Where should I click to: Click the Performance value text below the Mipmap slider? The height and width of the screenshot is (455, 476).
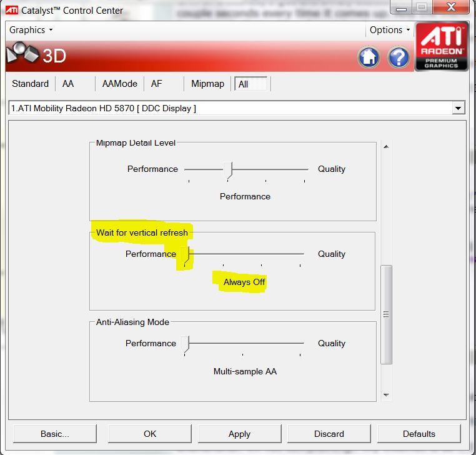[245, 196]
